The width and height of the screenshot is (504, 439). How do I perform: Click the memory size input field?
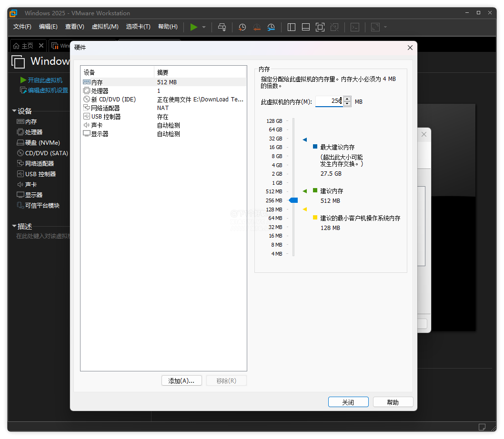click(x=329, y=101)
